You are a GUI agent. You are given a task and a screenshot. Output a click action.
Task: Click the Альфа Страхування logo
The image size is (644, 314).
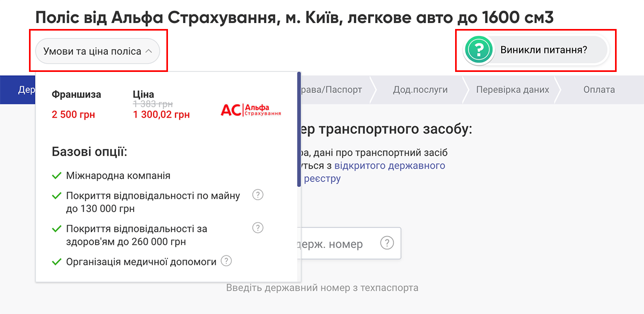point(251,111)
